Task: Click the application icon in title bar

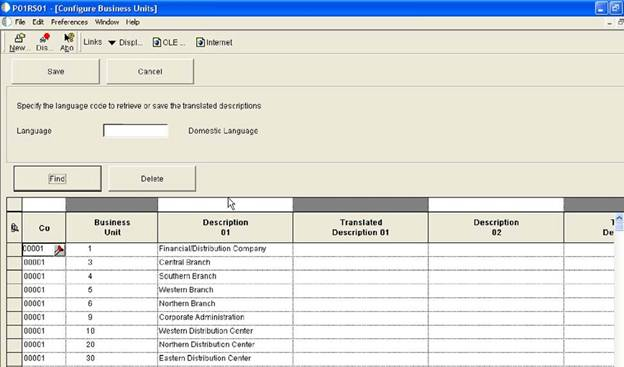Action: pyautogui.click(x=5, y=8)
